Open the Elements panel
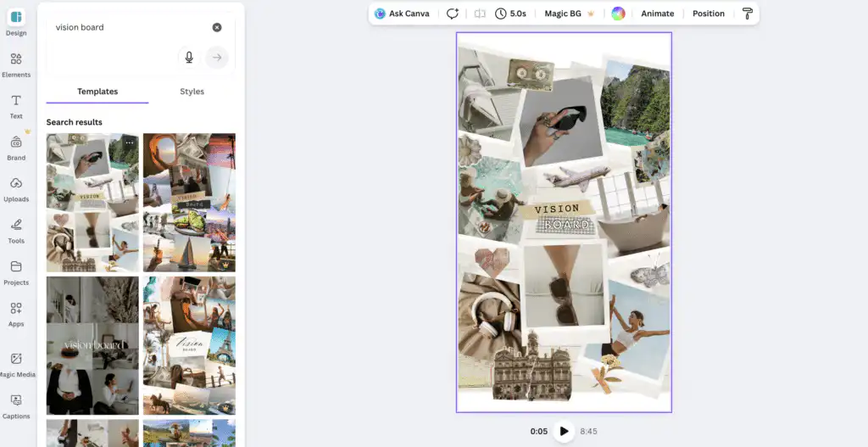Viewport: 868px width, 447px height. 16,64
